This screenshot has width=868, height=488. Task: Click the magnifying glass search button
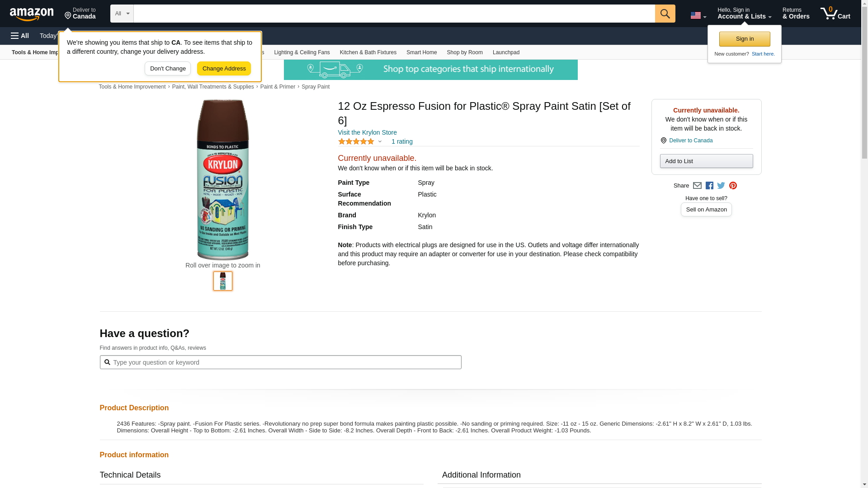[x=665, y=14]
